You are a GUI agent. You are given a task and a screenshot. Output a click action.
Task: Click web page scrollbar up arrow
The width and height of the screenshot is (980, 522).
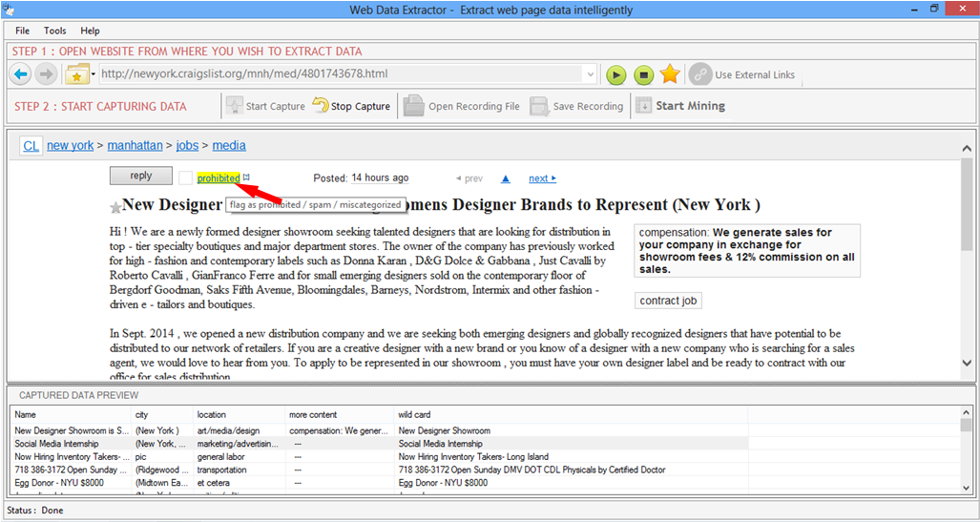[967, 149]
